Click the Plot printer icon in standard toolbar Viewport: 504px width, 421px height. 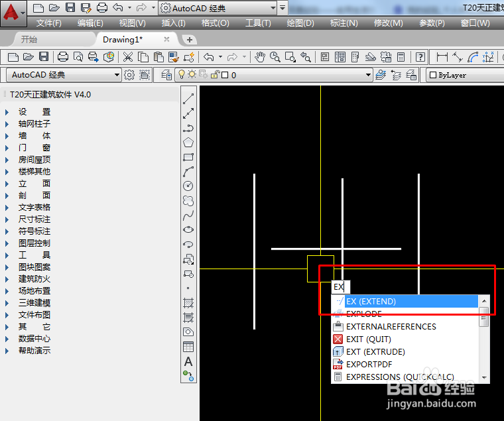[x=63, y=57]
